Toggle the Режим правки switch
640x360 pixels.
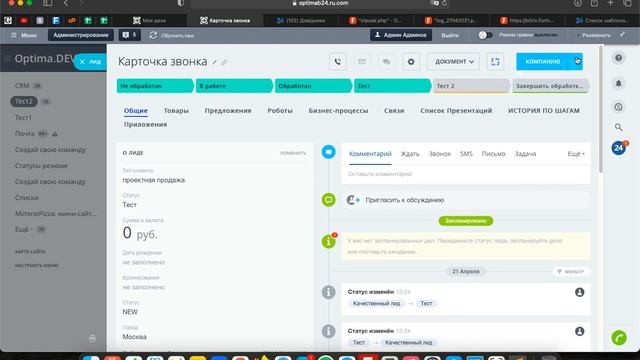coord(485,35)
